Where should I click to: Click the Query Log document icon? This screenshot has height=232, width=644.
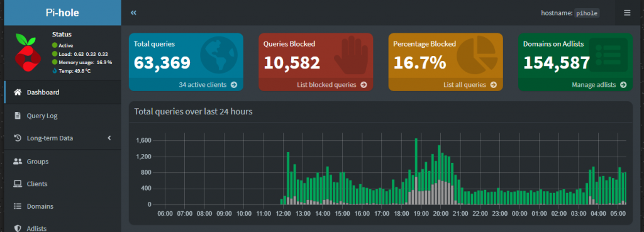pyautogui.click(x=17, y=116)
